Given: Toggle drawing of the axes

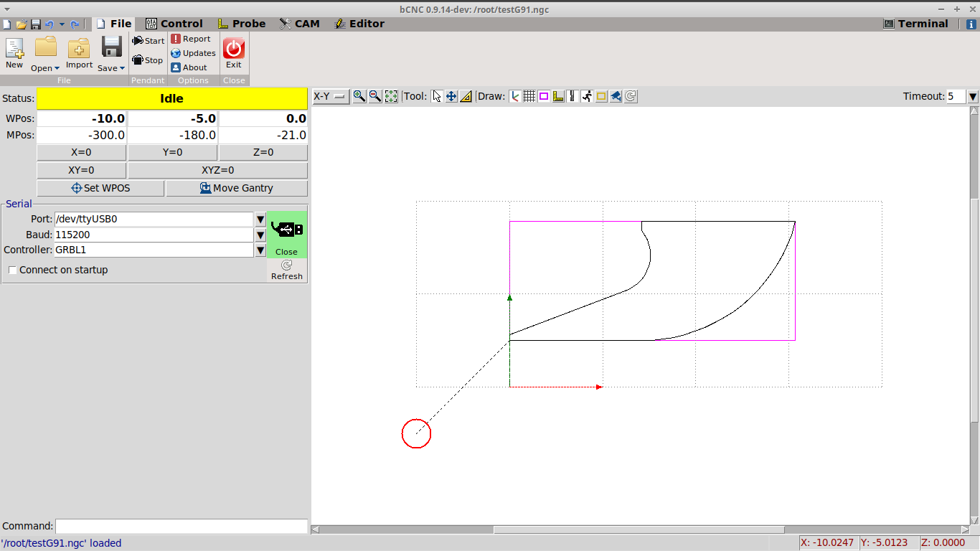Looking at the screenshot, I should click(515, 96).
